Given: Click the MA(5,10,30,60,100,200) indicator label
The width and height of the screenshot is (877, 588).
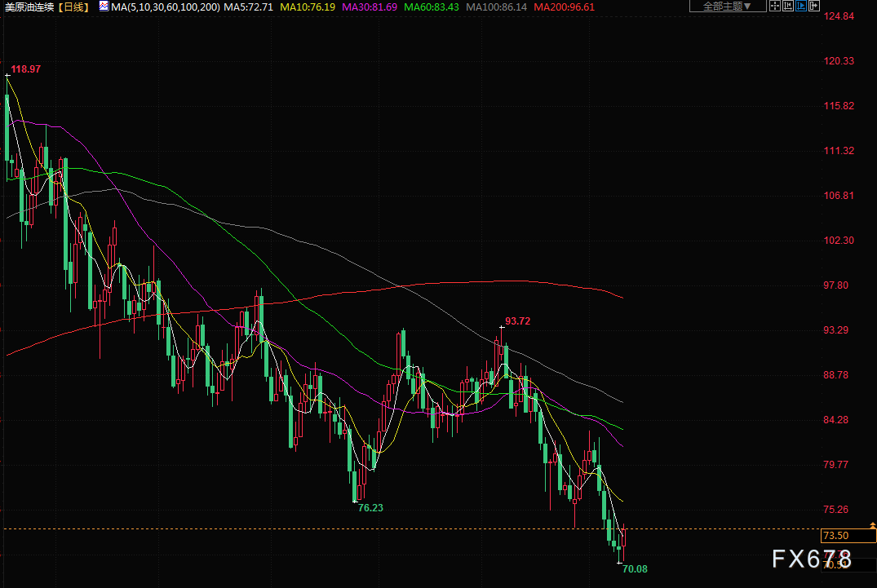Looking at the screenshot, I should point(166,7).
